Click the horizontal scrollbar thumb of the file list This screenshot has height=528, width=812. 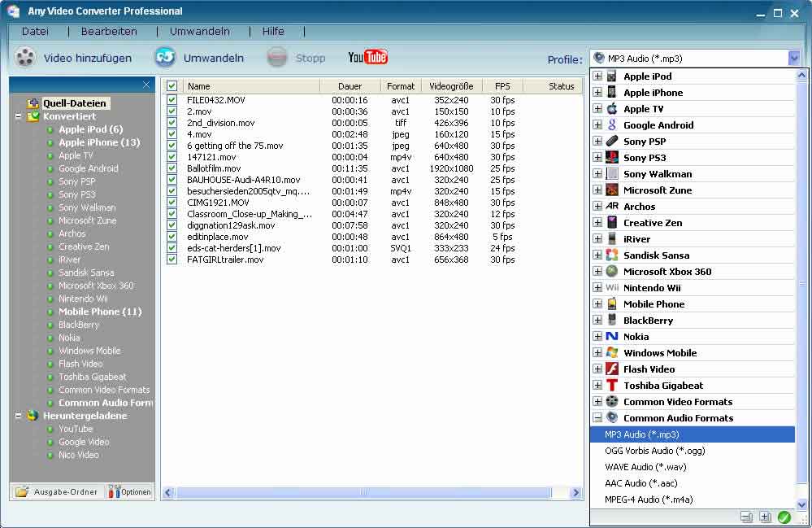[x=363, y=492]
